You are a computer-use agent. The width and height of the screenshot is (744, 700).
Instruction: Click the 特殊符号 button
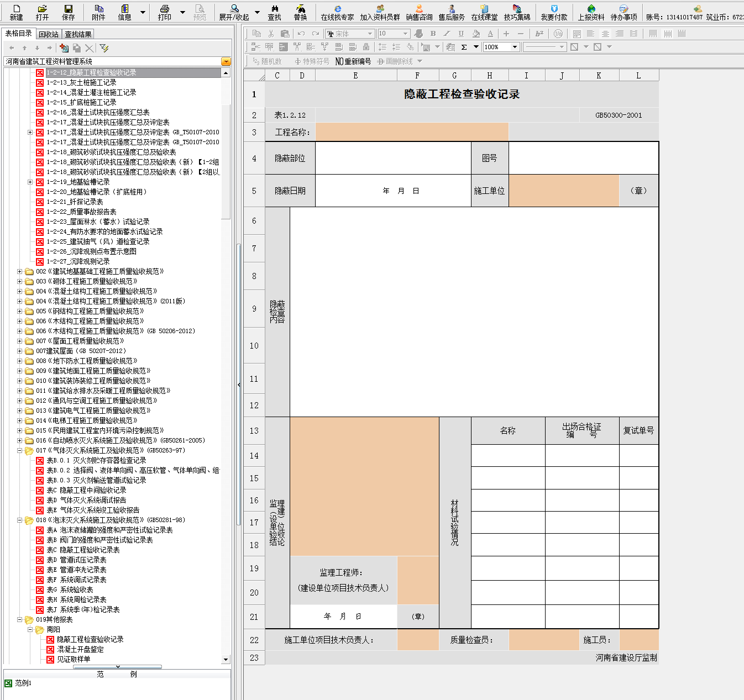pyautogui.click(x=312, y=61)
